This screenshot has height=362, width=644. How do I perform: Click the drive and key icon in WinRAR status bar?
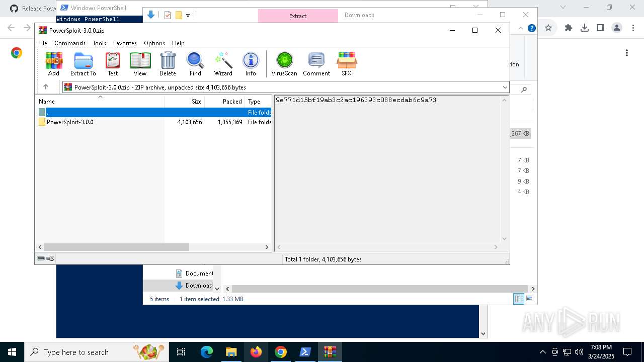pos(46,258)
